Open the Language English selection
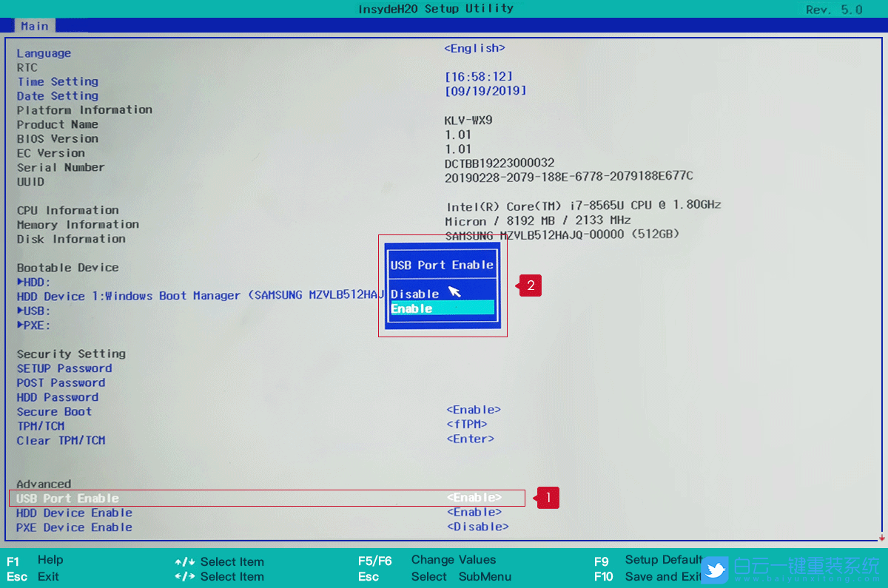This screenshot has width=888, height=588. (x=474, y=48)
